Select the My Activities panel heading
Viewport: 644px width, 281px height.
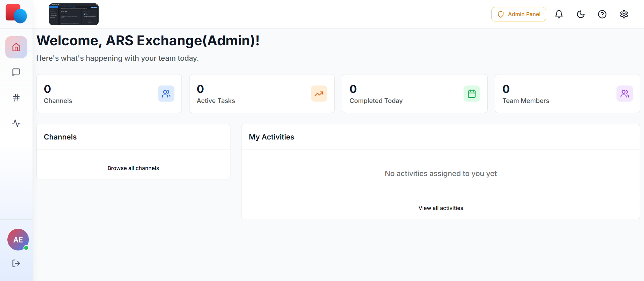[x=271, y=137]
